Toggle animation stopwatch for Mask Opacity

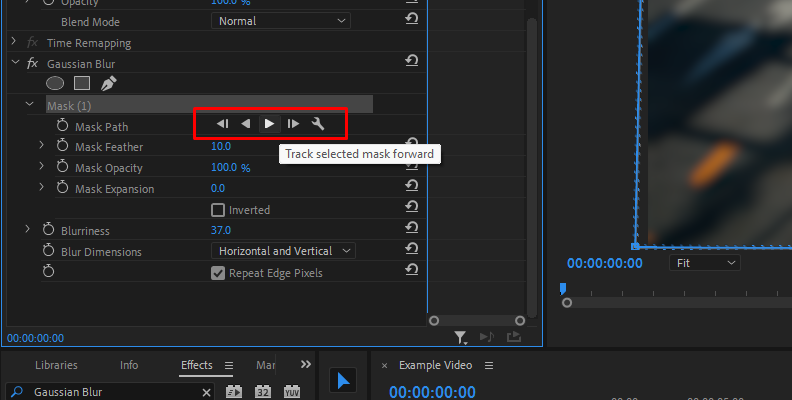62,166
